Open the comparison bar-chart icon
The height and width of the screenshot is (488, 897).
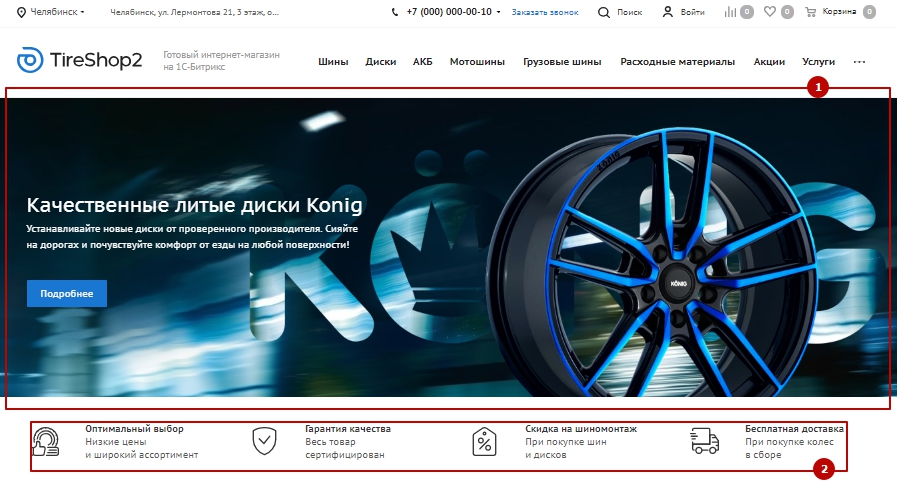(730, 12)
